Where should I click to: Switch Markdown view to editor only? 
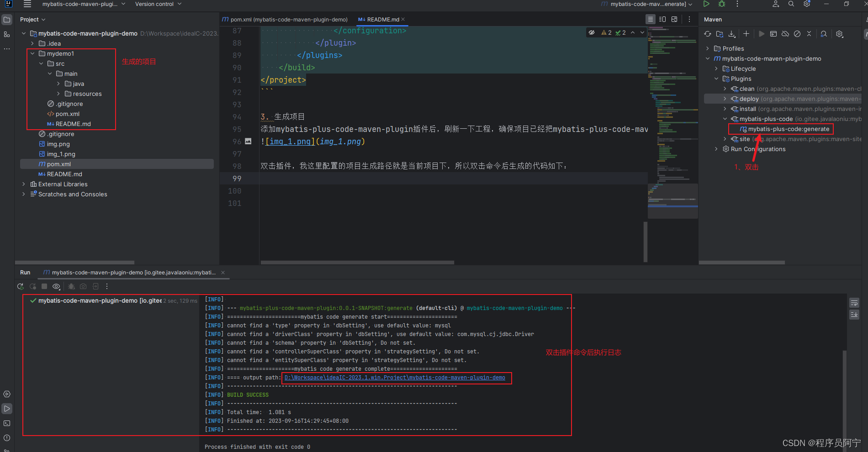click(x=651, y=19)
